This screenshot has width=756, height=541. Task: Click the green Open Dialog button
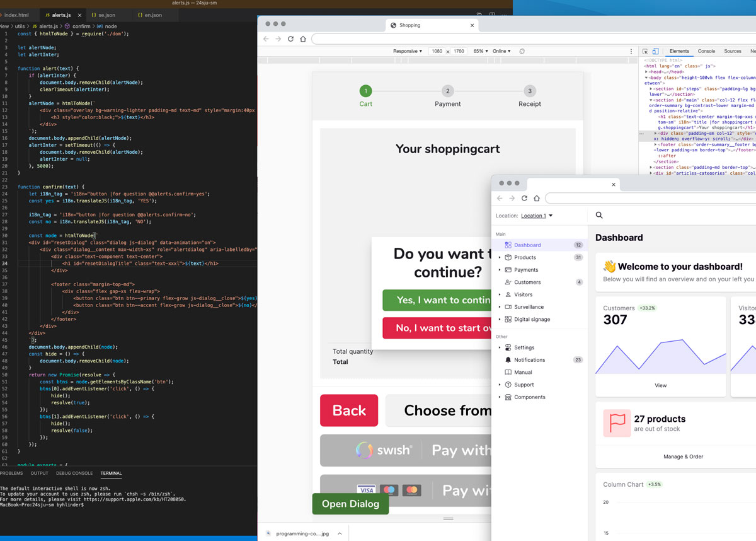point(350,504)
